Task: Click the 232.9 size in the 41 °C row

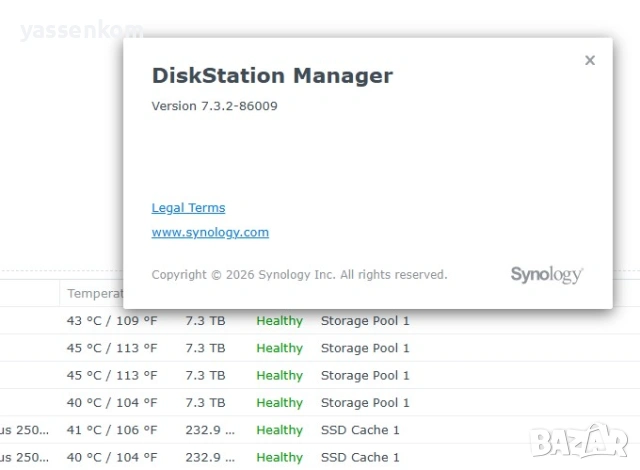Action: click(x=210, y=430)
